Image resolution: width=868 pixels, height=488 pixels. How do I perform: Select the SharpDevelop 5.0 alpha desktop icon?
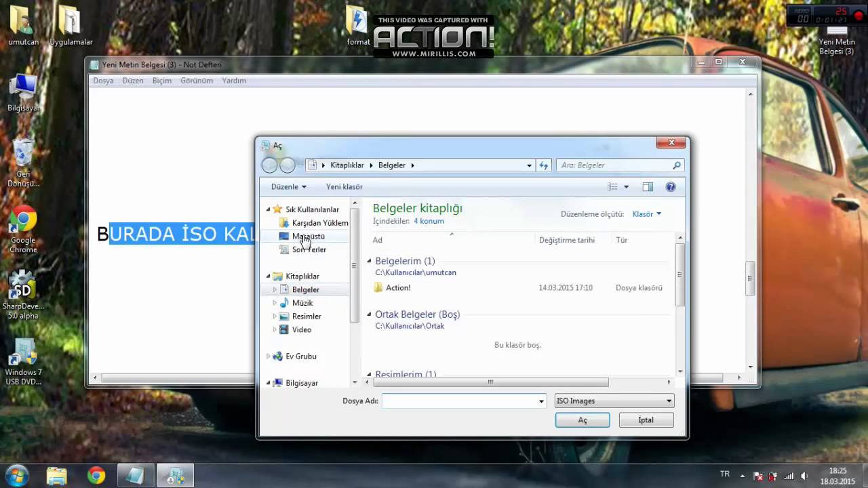(x=23, y=296)
